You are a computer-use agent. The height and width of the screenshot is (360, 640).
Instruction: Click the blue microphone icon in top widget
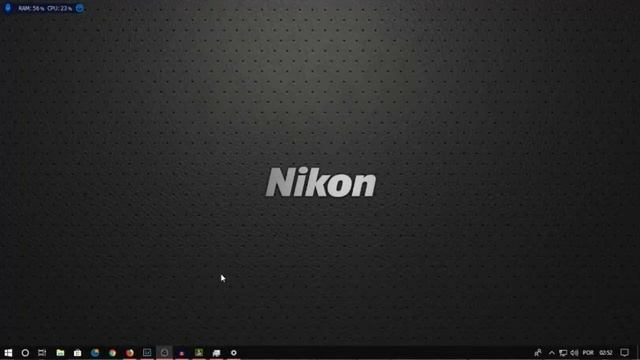[x=8, y=8]
